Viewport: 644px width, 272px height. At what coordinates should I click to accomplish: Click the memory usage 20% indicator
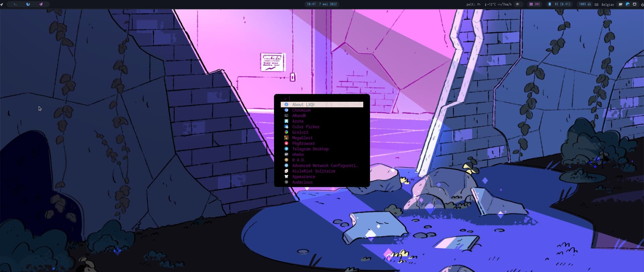(x=535, y=4)
